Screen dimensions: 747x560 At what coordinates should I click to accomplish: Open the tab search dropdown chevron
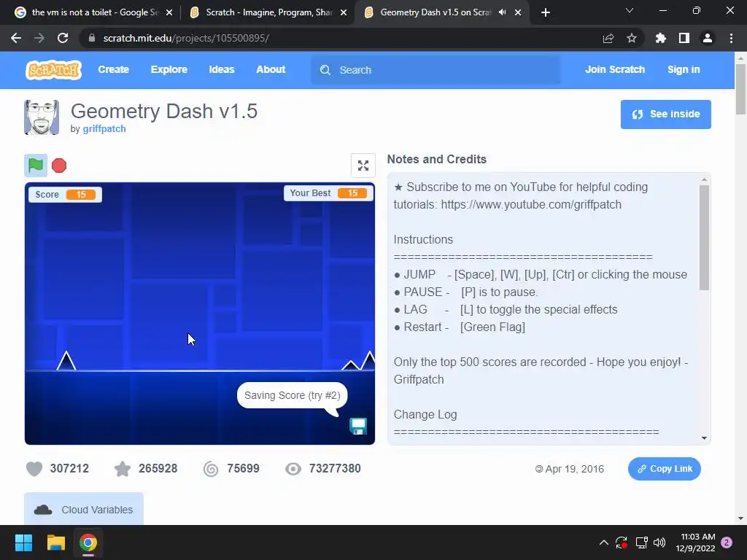(x=630, y=10)
